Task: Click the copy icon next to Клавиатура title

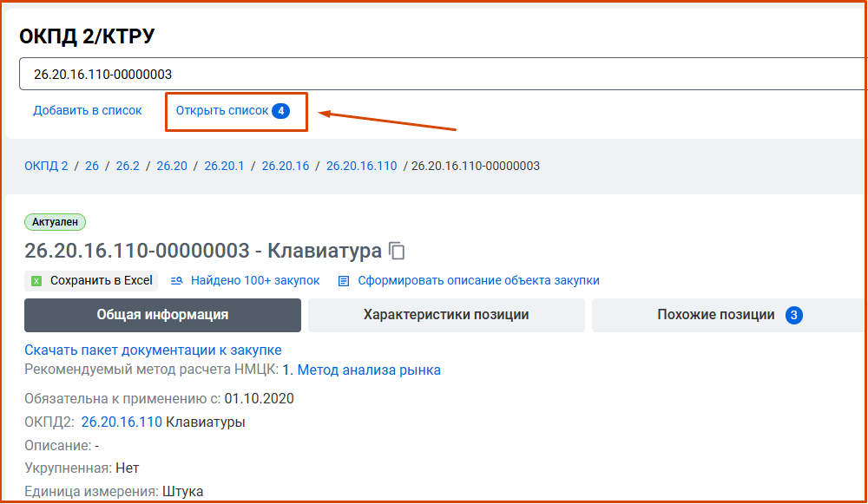Action: pos(397,252)
